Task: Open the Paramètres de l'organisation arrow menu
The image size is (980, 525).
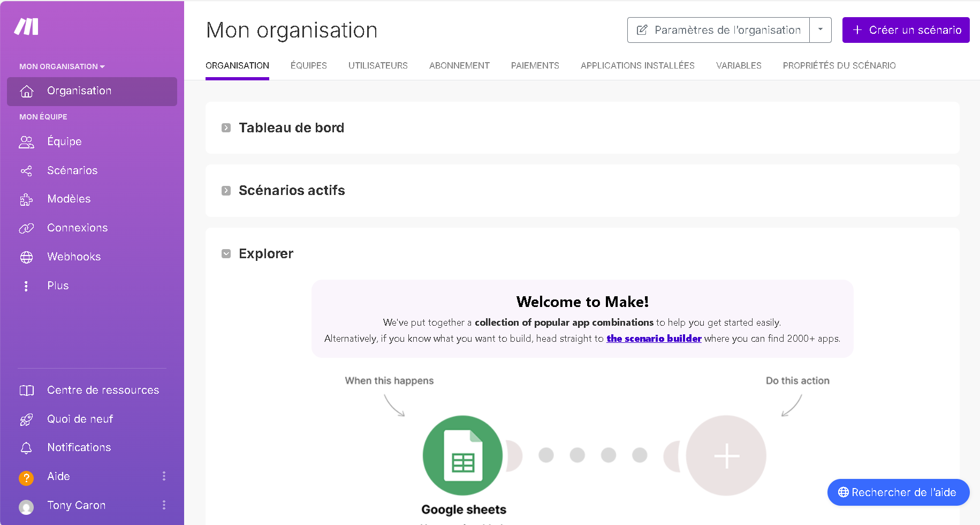Action: 820,30
